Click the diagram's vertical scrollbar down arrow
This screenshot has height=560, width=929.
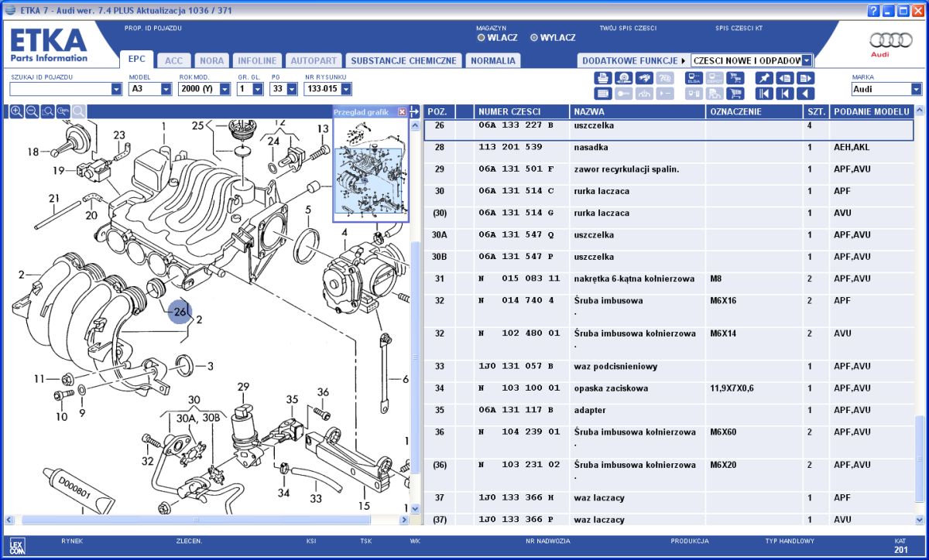coord(414,509)
